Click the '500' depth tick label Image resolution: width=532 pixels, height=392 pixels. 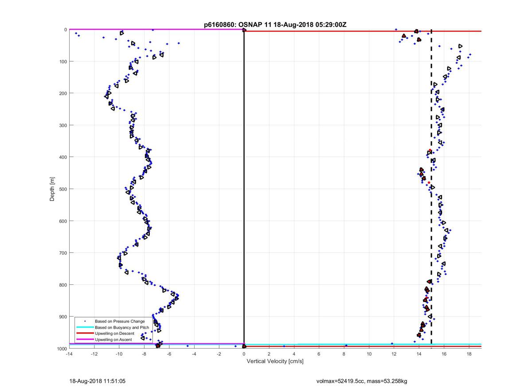click(x=63, y=189)
